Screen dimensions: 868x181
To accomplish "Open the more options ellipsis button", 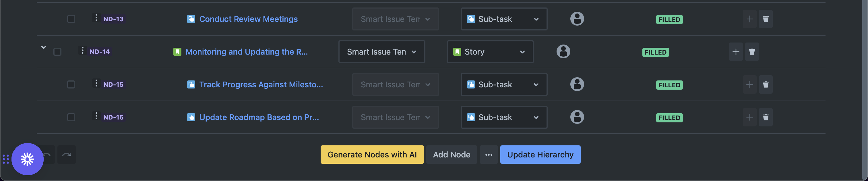I will click(489, 155).
